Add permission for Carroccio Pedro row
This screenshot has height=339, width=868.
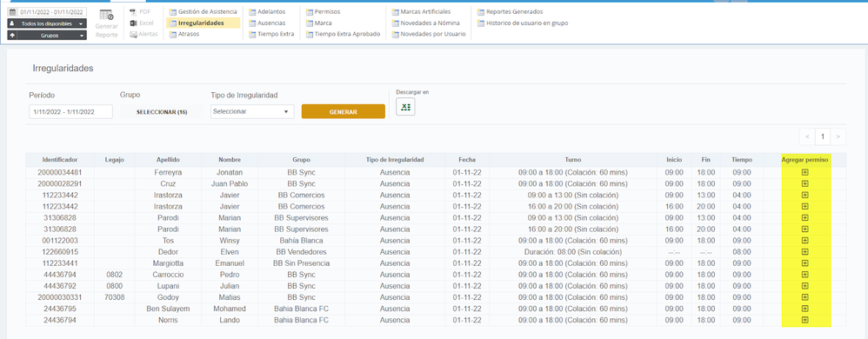tap(805, 275)
